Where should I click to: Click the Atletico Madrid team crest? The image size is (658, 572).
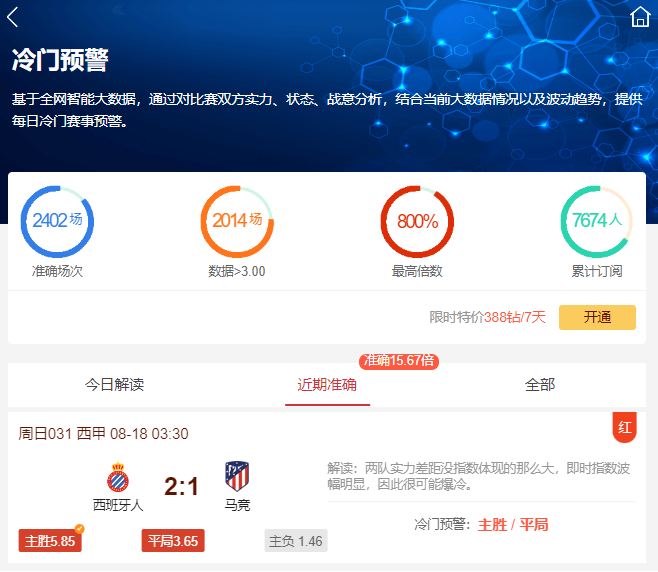coord(237,476)
